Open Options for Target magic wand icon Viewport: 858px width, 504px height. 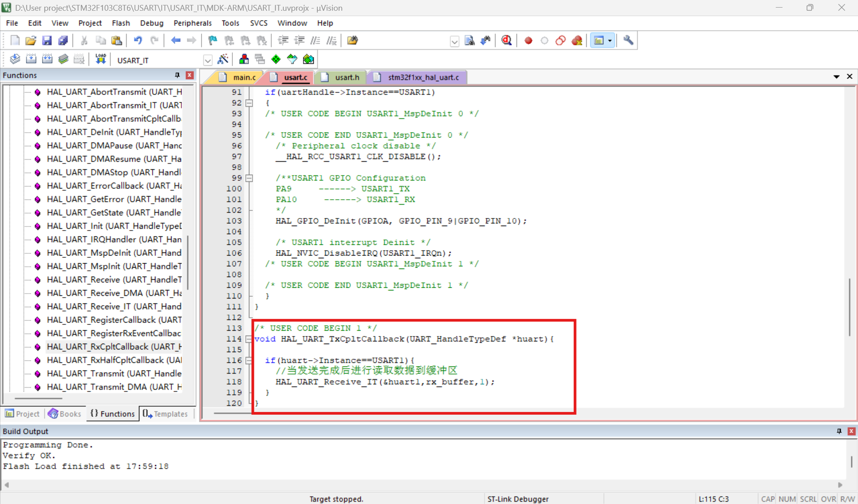[223, 59]
